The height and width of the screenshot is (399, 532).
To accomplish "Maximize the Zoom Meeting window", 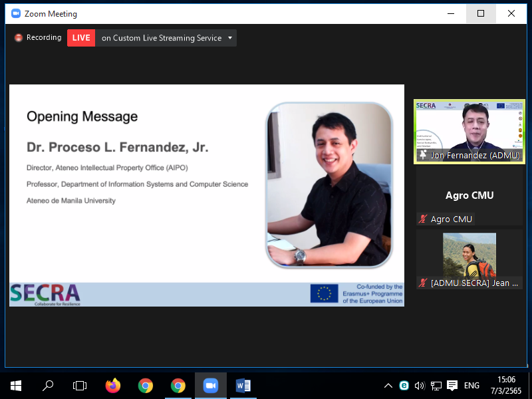I will tap(481, 13).
